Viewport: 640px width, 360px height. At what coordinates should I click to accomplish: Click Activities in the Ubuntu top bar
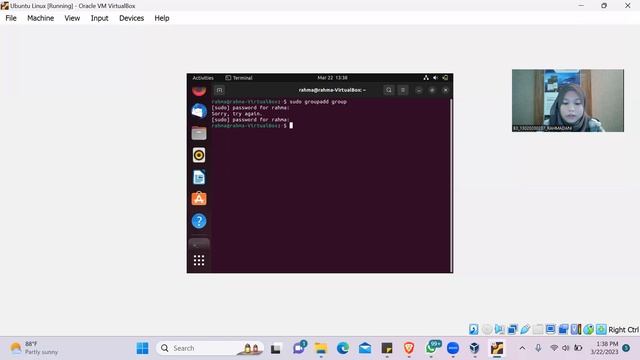click(x=203, y=78)
